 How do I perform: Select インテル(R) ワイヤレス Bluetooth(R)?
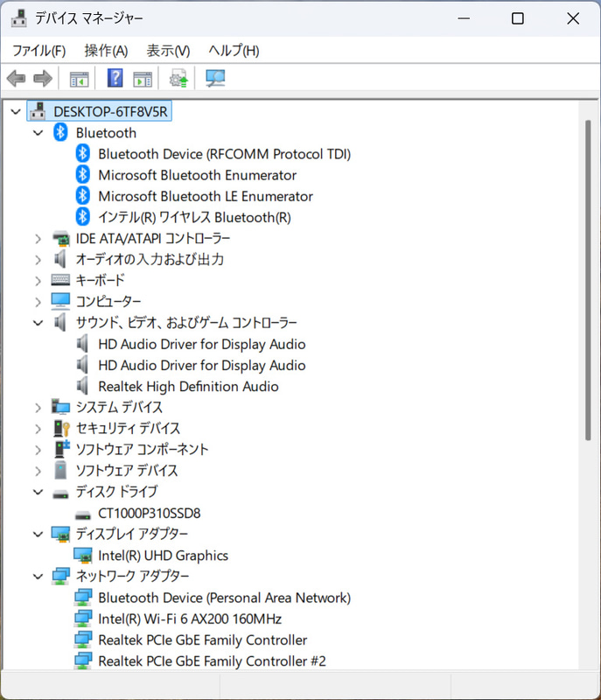pyautogui.click(x=194, y=217)
